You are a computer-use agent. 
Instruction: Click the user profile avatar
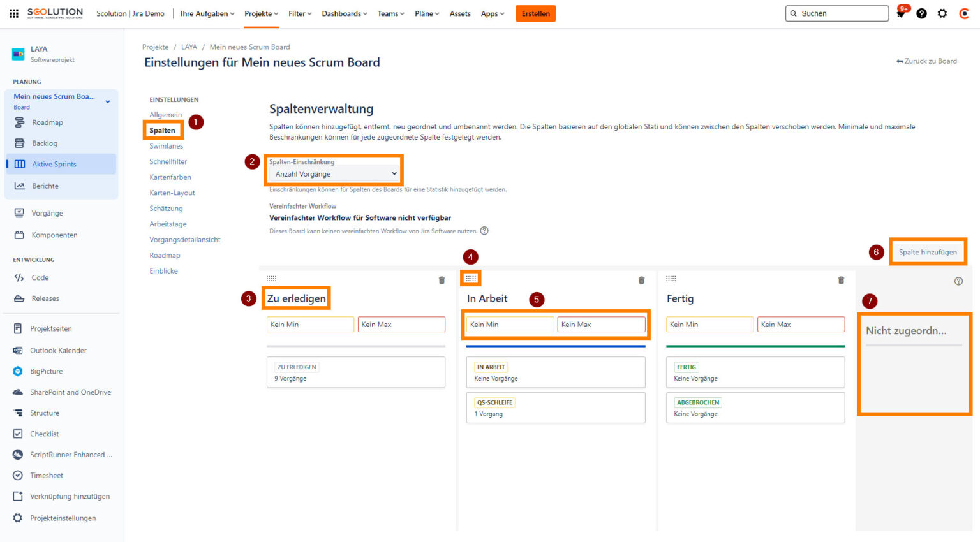click(964, 13)
